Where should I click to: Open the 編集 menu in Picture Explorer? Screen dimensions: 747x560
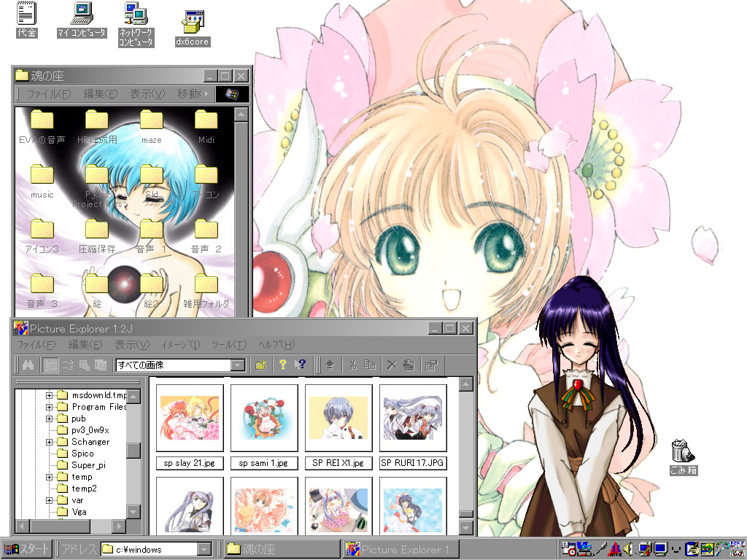85,344
